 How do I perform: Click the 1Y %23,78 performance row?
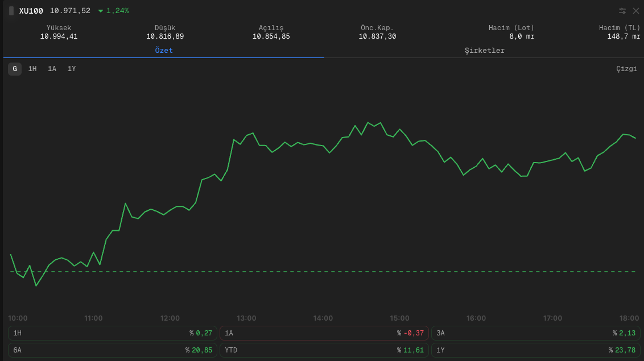click(x=535, y=350)
